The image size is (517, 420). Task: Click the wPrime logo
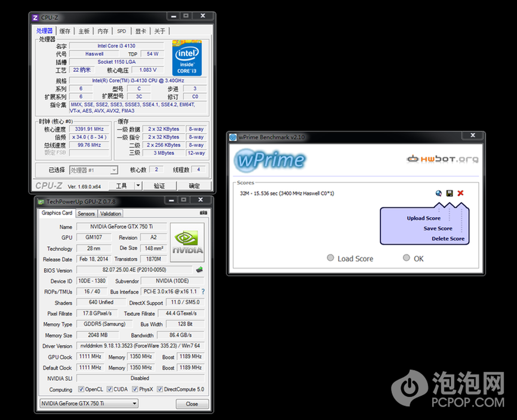point(270,161)
